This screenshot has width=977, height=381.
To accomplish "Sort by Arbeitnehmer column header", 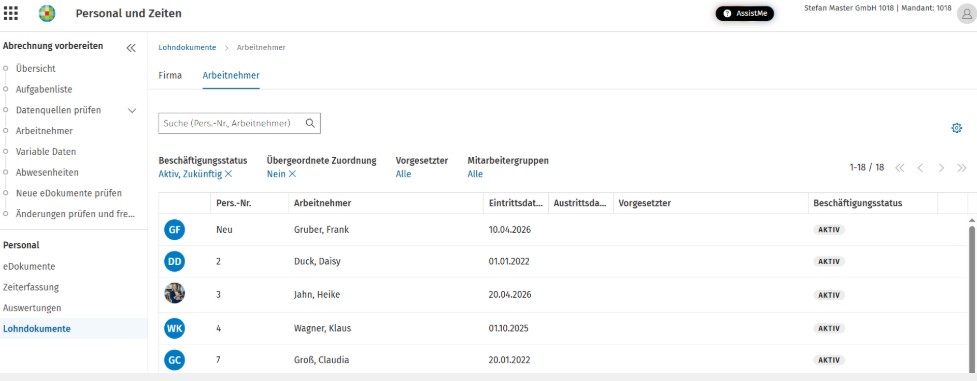I will [x=322, y=203].
